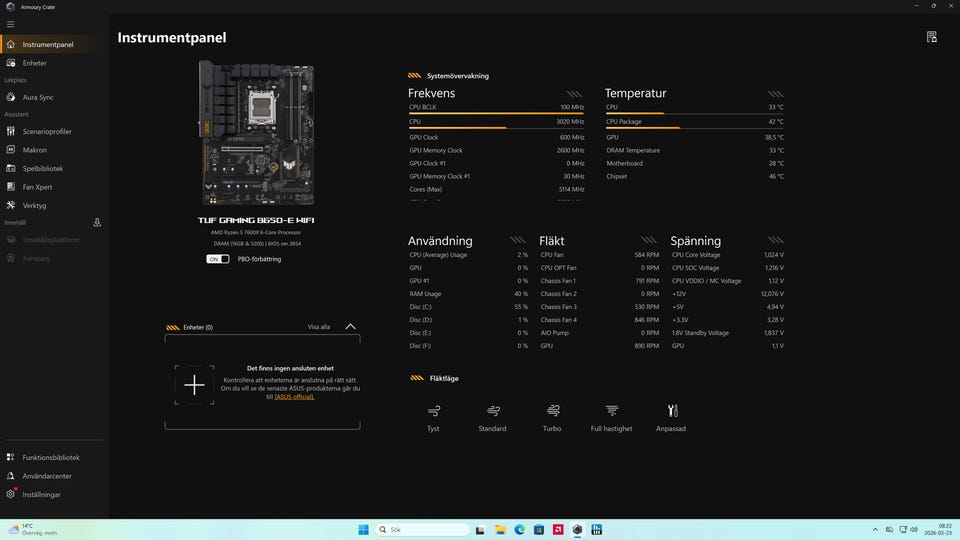Screen dimensions: 960x540
Task: Click the Systemövervakning header
Action: pos(457,76)
